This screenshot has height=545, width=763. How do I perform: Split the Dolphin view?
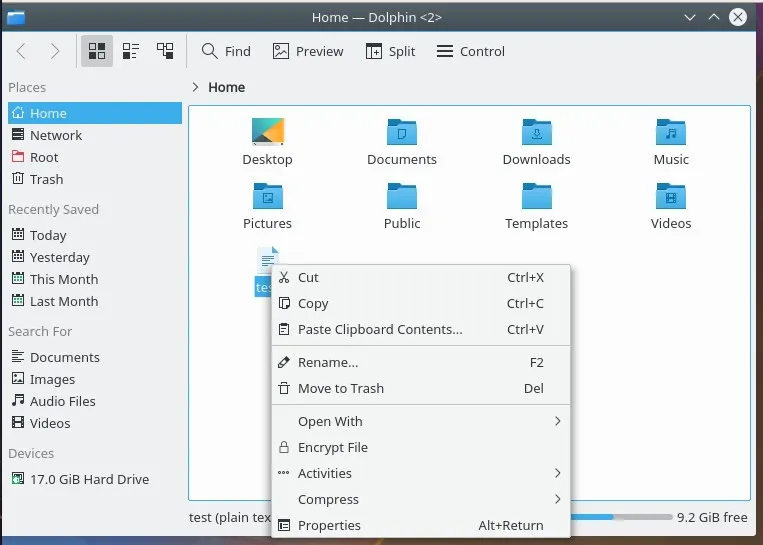[390, 51]
